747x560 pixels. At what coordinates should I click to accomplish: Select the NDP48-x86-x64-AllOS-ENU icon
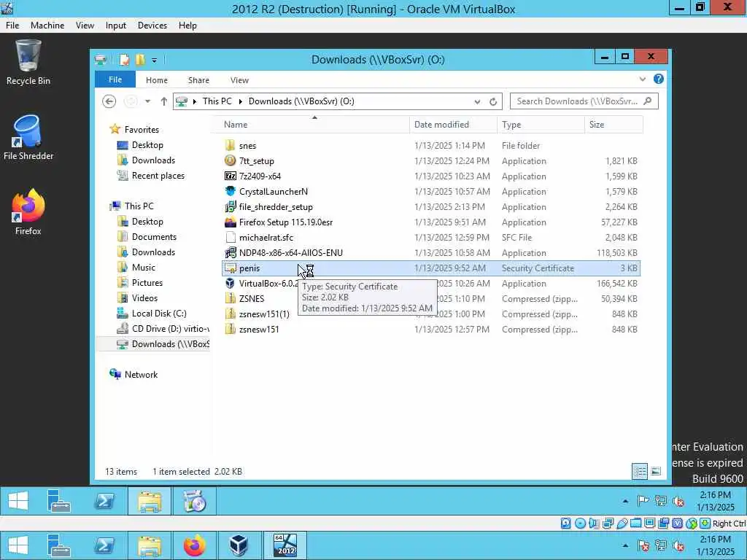(x=230, y=252)
